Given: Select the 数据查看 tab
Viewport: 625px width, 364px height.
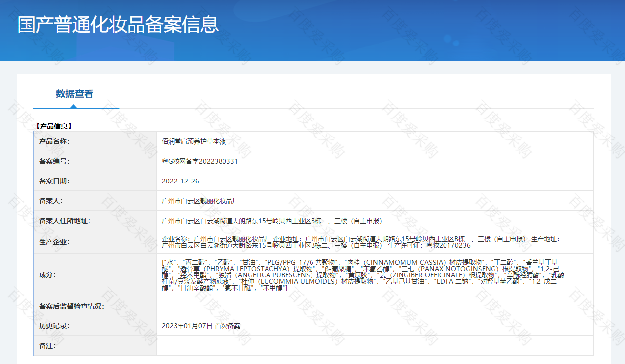Looking at the screenshot, I should (75, 94).
